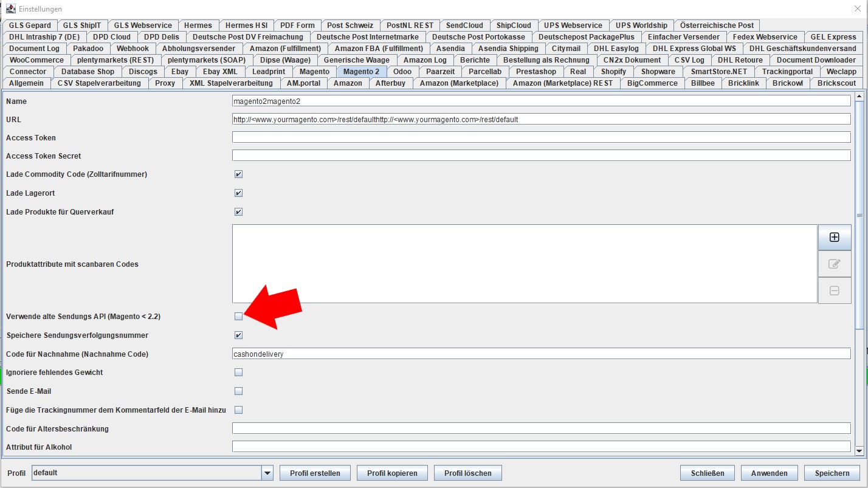
Task: Open the Dipse (Waage) tab
Action: pos(285,60)
